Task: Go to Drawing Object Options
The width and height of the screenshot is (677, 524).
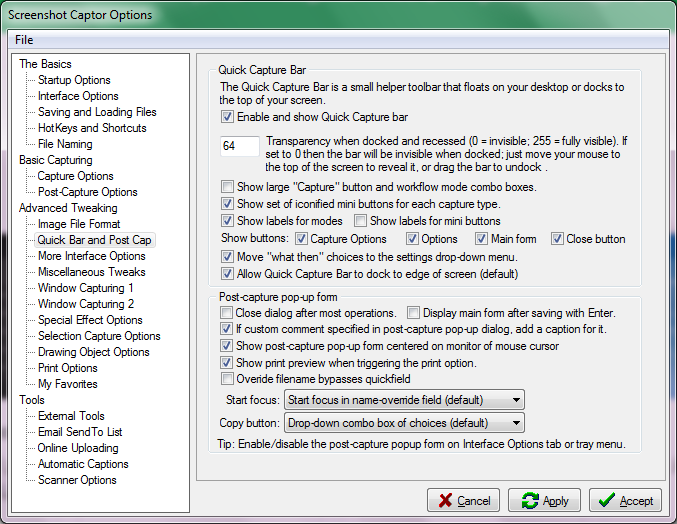Action: (94, 352)
